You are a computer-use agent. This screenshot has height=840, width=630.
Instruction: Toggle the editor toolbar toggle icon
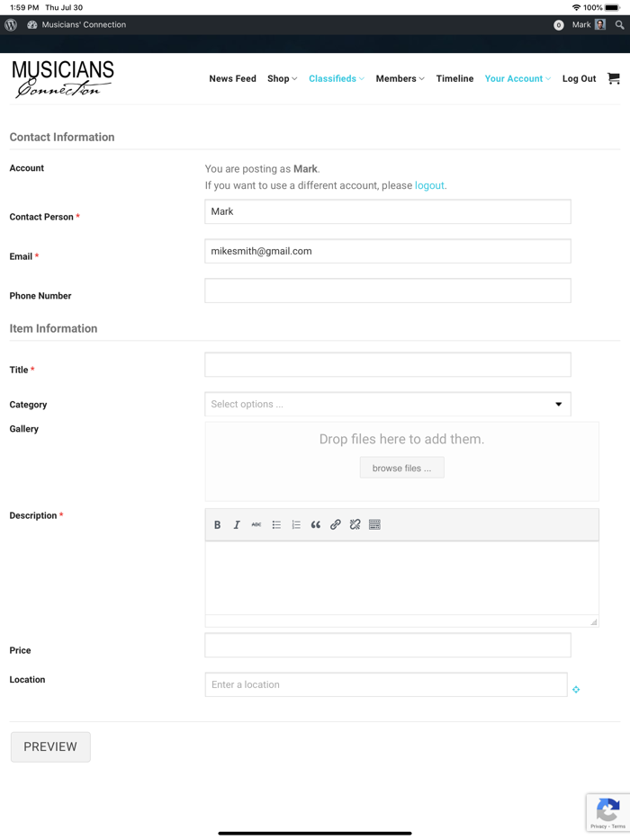click(374, 525)
